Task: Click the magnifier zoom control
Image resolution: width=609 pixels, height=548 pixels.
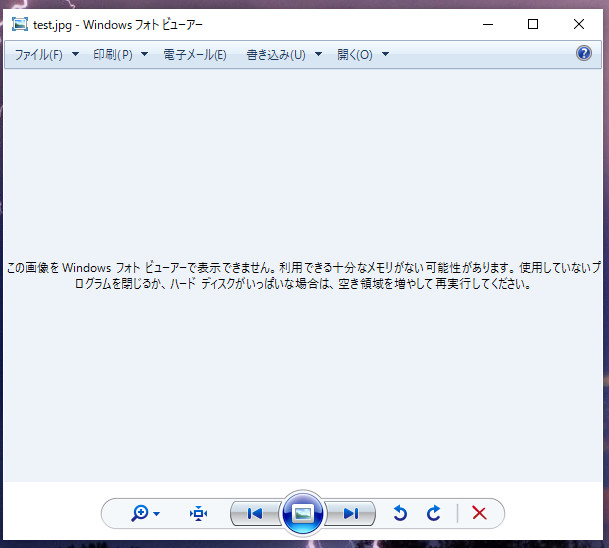Action: [140, 513]
